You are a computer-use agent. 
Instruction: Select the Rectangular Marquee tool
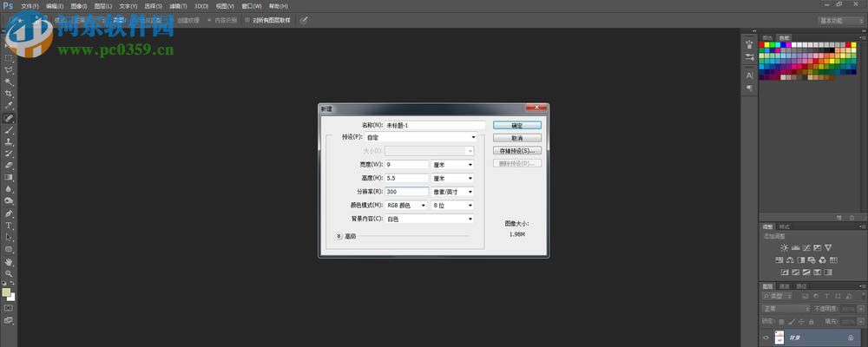[x=9, y=57]
